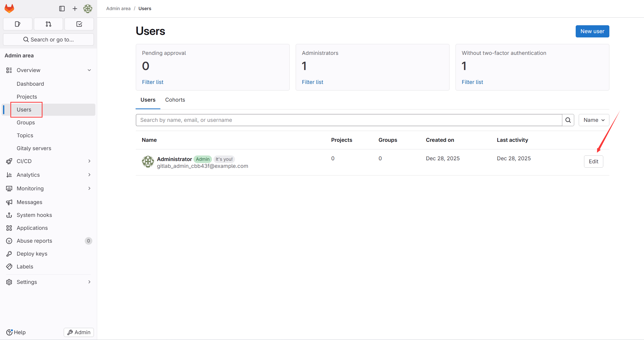
Task: Click Edit for Administrator user
Action: (x=593, y=162)
